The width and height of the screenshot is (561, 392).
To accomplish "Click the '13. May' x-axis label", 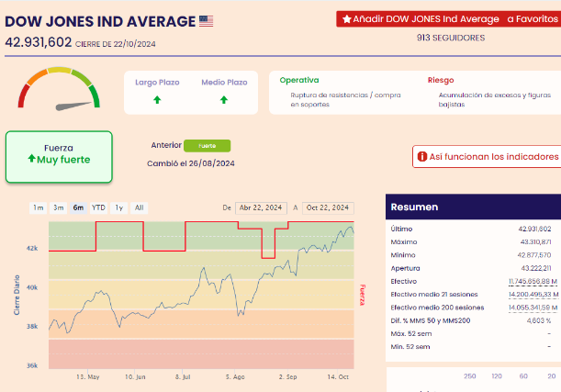I will pyautogui.click(x=88, y=377).
